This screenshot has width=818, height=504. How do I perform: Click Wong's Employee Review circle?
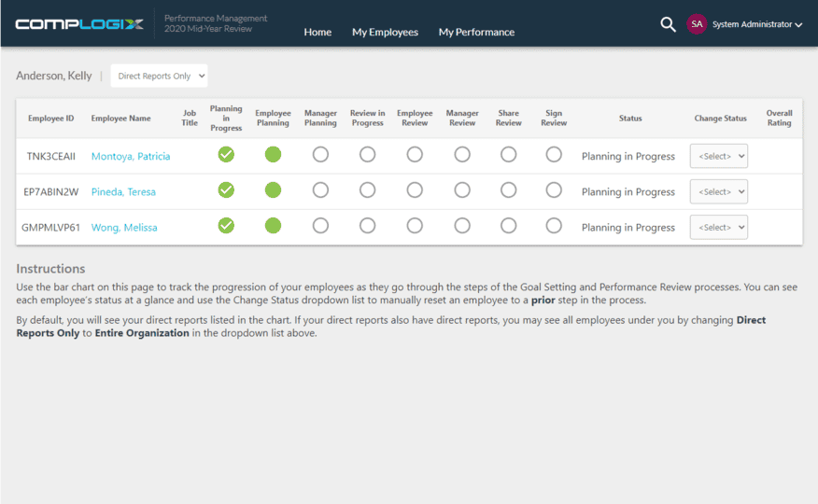click(415, 226)
